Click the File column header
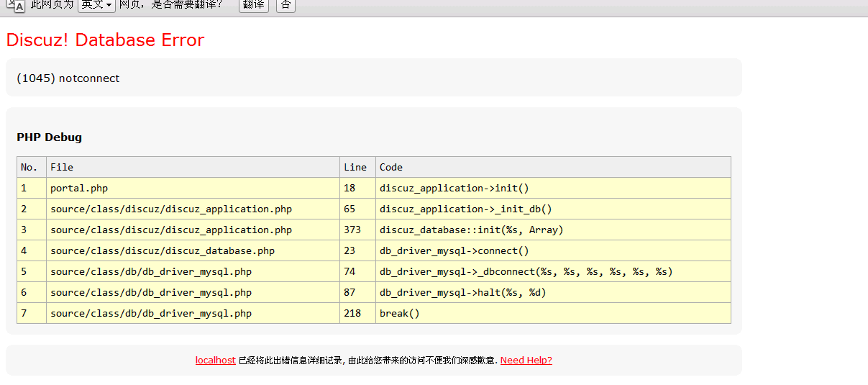The width and height of the screenshot is (868, 385). coord(193,167)
